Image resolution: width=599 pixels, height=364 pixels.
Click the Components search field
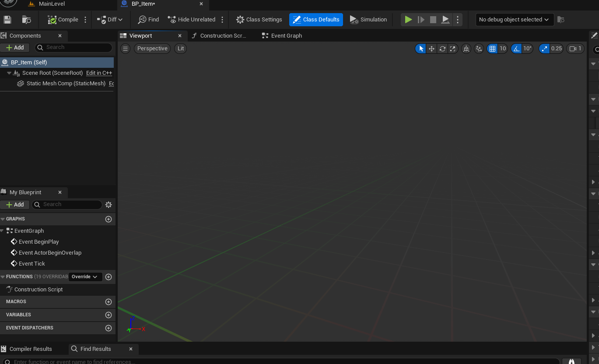coord(74,47)
